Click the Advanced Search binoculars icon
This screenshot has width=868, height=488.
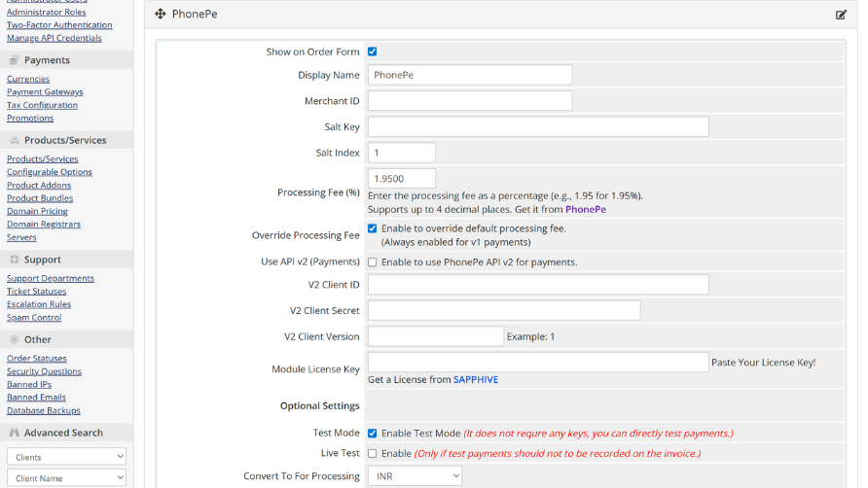(14, 433)
